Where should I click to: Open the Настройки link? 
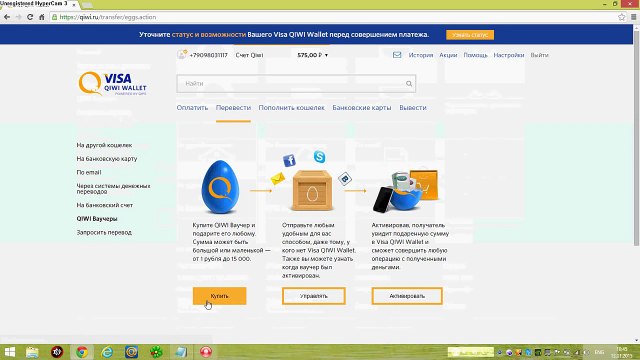[x=509, y=55]
